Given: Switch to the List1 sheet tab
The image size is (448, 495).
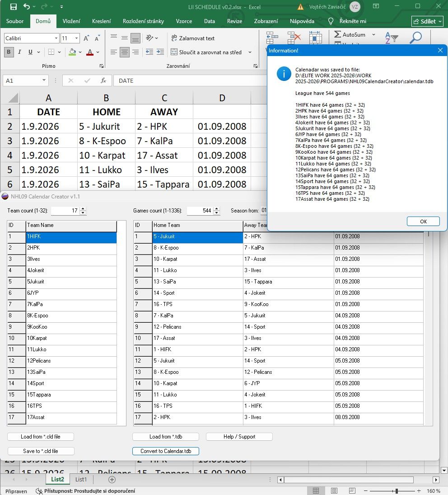Looking at the screenshot, I should click(x=81, y=479).
